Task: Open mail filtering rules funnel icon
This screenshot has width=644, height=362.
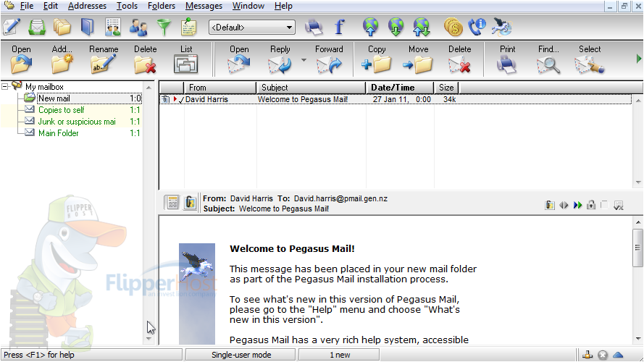Action: point(164,27)
